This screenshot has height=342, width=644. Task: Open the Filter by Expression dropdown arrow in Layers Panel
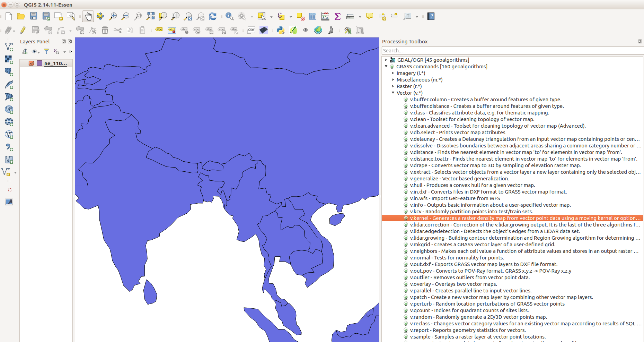click(x=64, y=52)
